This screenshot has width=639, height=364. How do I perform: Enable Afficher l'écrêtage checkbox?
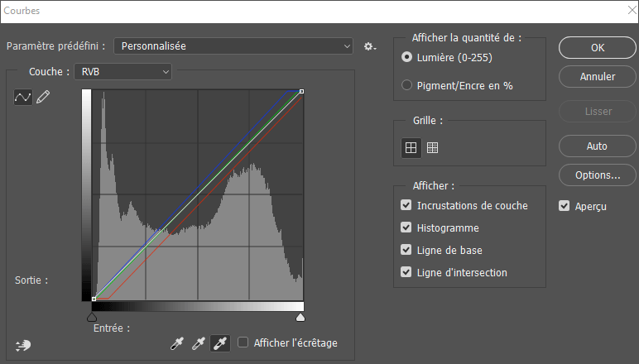(243, 342)
